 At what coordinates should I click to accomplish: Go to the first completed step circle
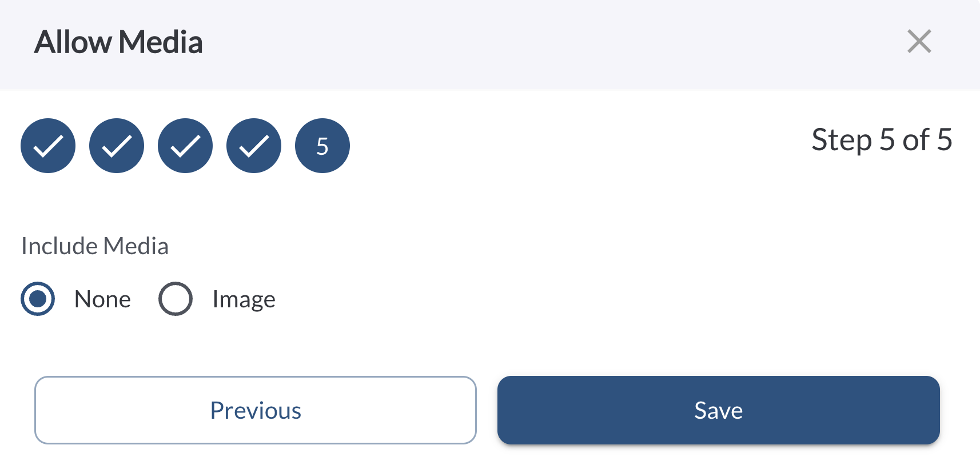(48, 146)
